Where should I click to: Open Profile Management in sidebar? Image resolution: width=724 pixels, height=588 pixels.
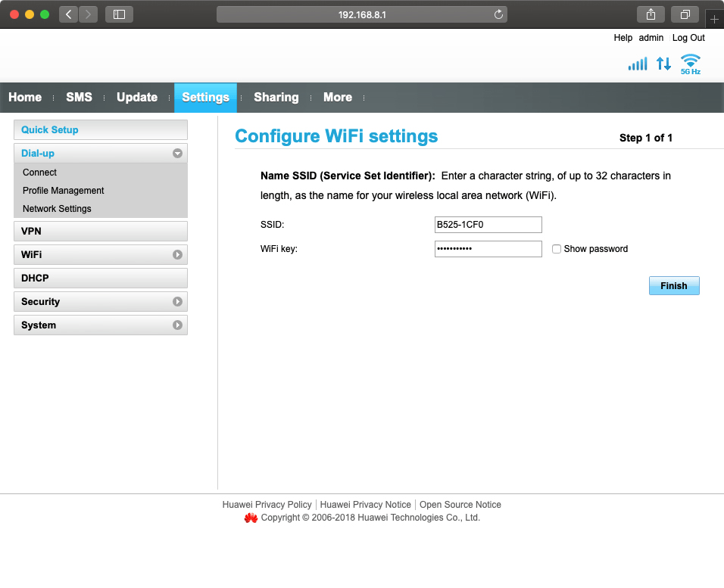[x=64, y=191]
